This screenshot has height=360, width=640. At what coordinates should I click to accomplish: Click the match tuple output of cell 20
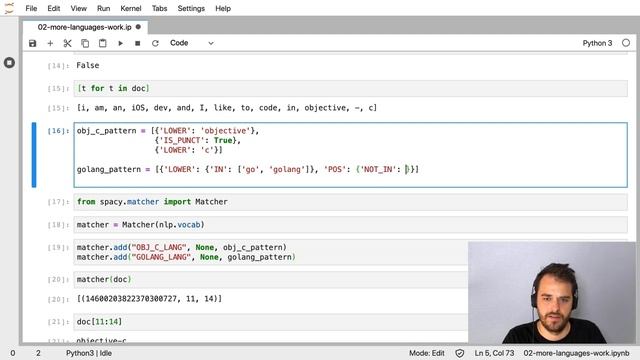pyautogui.click(x=149, y=299)
